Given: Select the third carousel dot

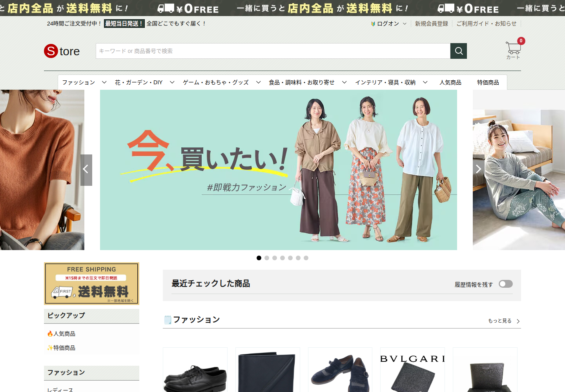Looking at the screenshot, I should 275,258.
